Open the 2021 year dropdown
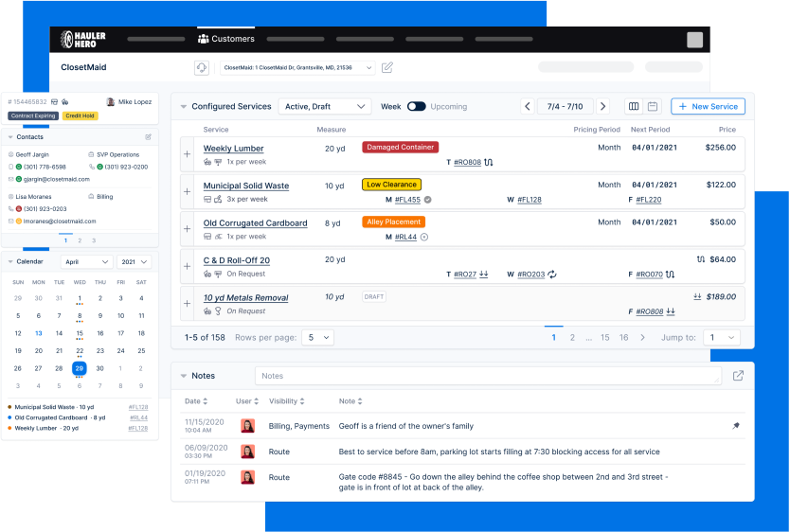 (x=134, y=261)
